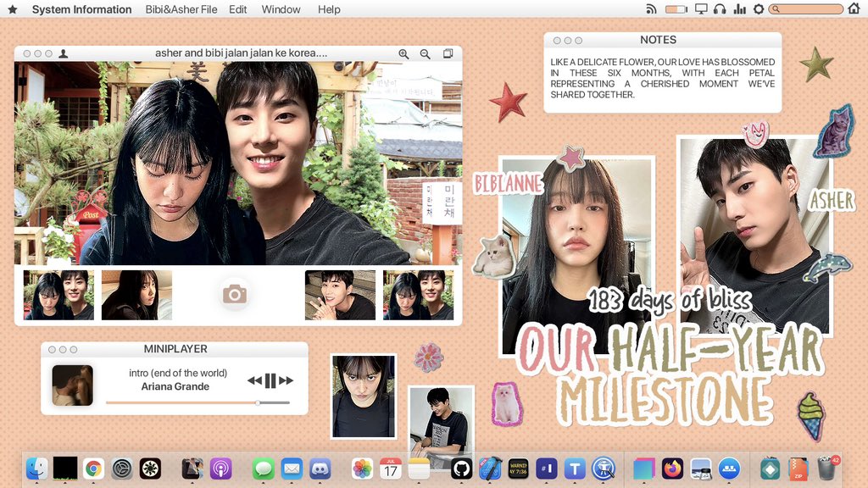This screenshot has width=868, height=488.
Task: Open the Edit menu
Action: coord(238,9)
